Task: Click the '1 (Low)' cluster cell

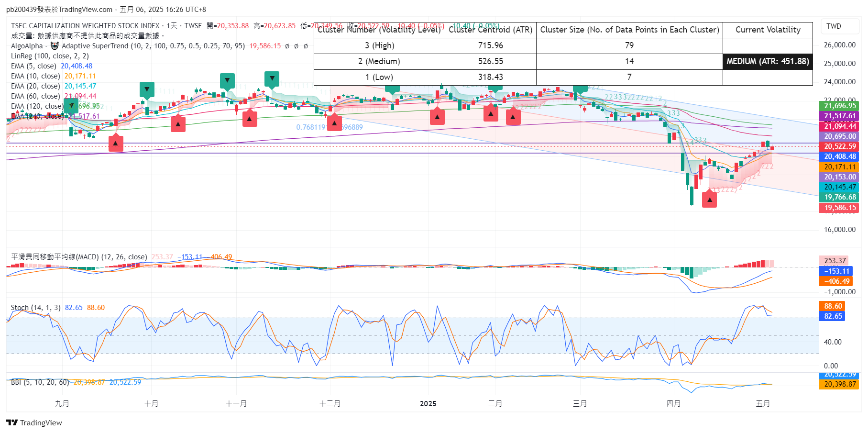Action: point(380,77)
